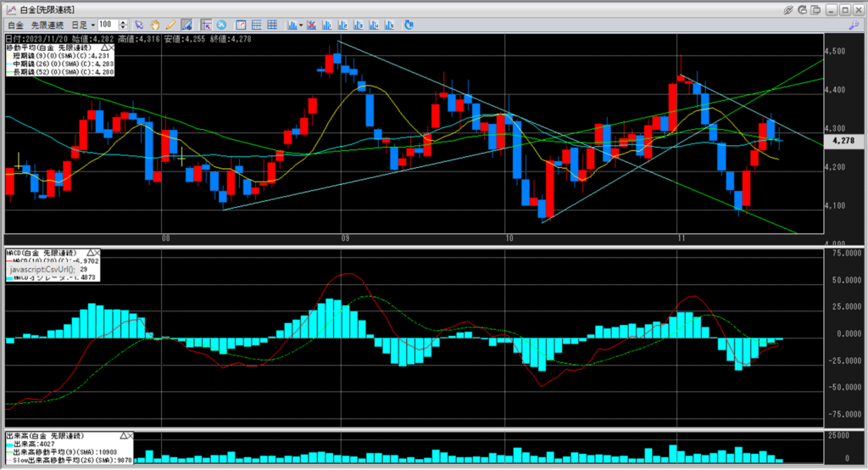Viewport: 868px width, 470px height.
Task: Click the 09 month marker on time axis
Action: click(x=345, y=238)
